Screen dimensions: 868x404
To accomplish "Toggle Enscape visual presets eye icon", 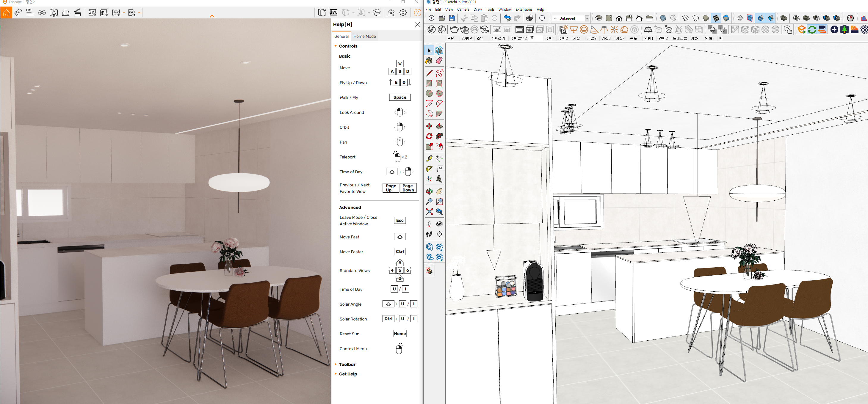I will coord(391,13).
